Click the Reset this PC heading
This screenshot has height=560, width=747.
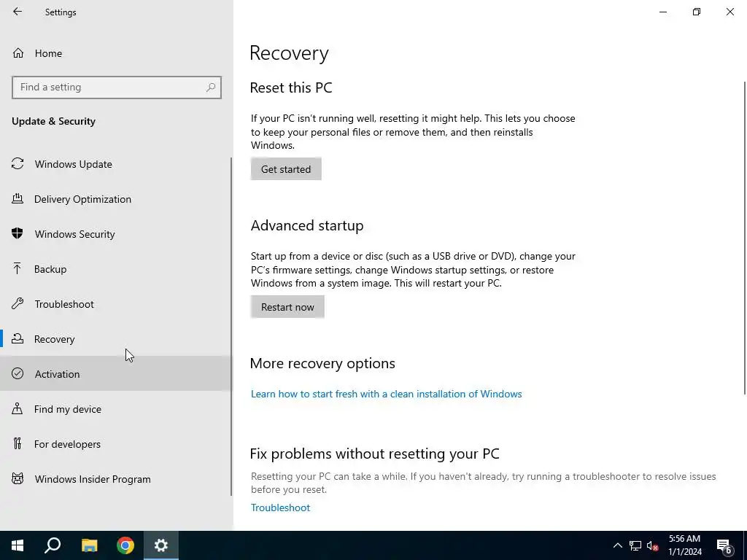[290, 87]
